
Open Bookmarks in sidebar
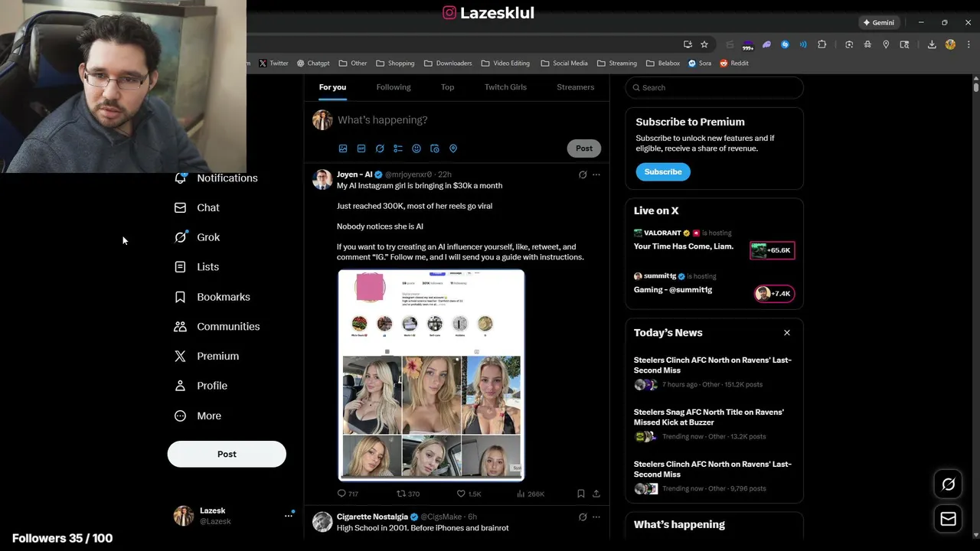[x=212, y=297]
